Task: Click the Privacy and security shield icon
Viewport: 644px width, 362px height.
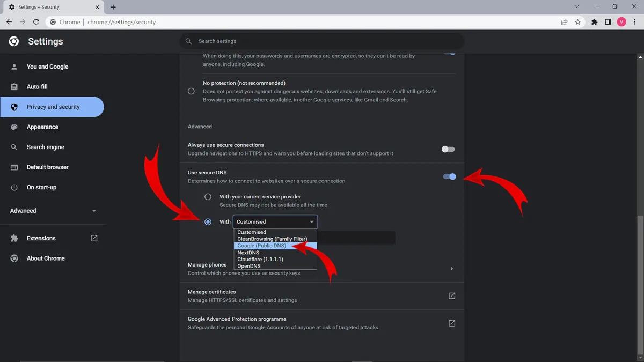Action: click(x=14, y=107)
